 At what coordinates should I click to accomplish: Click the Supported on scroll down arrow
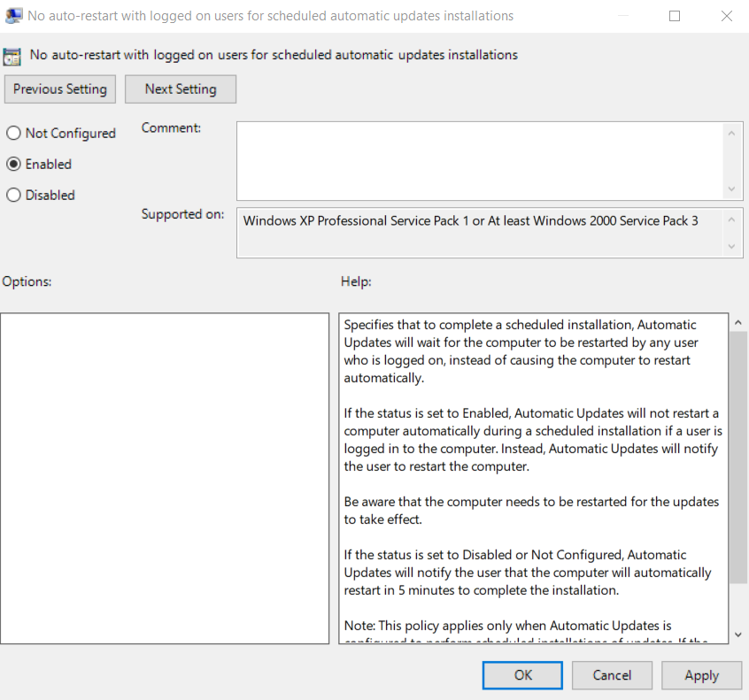731,246
